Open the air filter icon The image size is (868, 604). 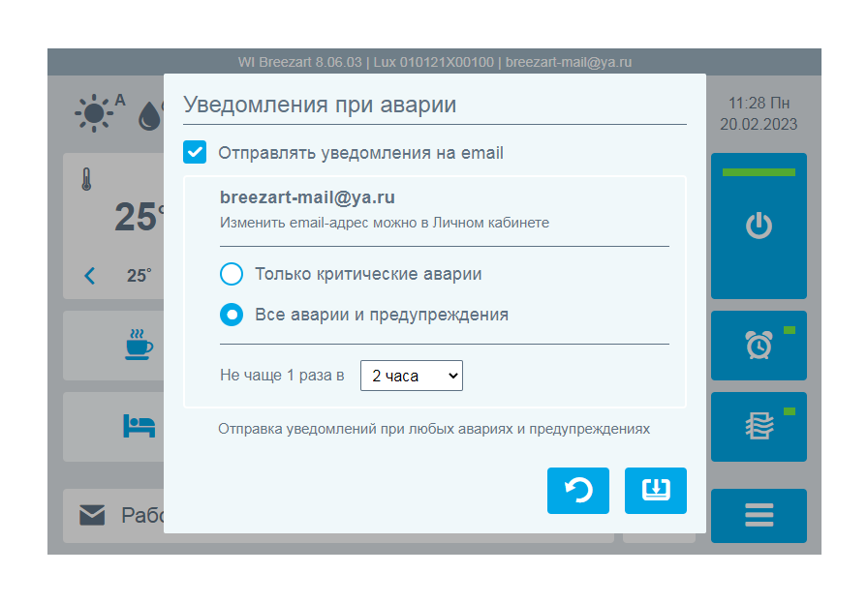point(759,426)
